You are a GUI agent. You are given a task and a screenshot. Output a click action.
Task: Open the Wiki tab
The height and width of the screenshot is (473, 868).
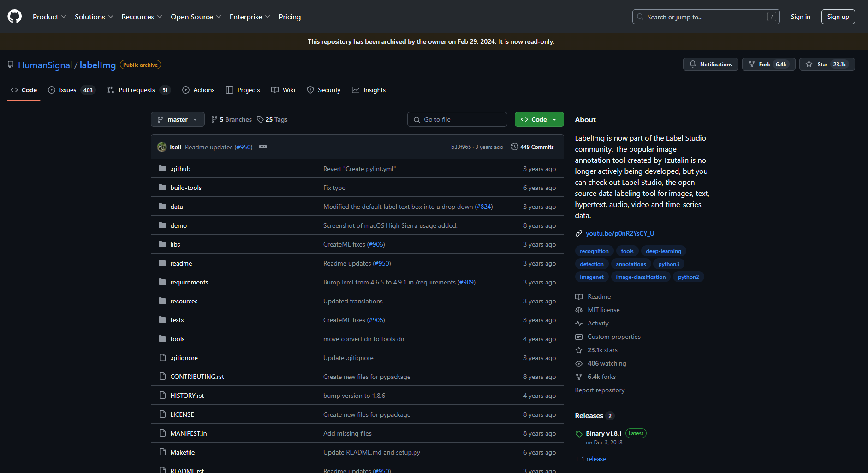point(283,90)
